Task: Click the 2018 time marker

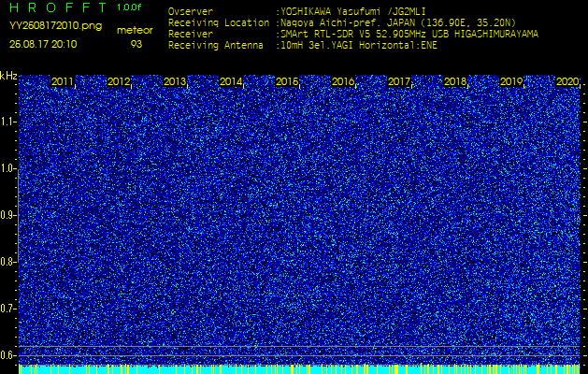Action: [455, 81]
